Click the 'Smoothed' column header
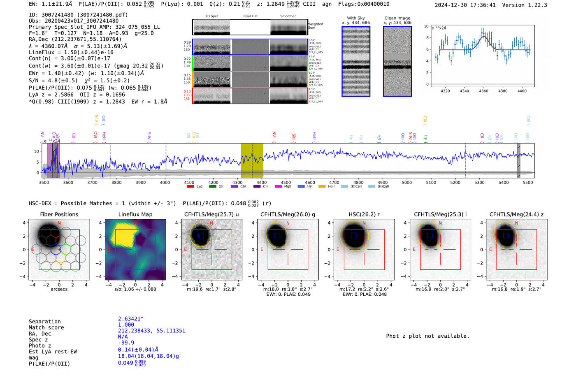The width and height of the screenshot is (576, 392). pos(288,16)
